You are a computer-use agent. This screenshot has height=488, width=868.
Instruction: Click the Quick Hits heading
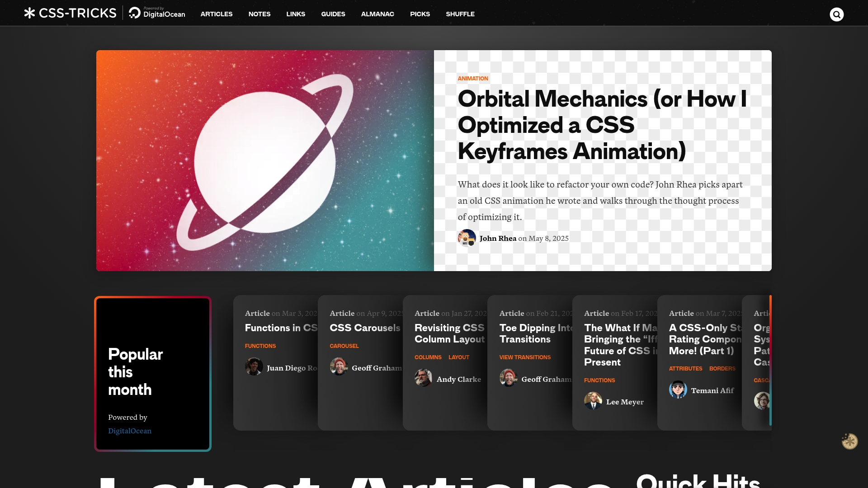698,481
